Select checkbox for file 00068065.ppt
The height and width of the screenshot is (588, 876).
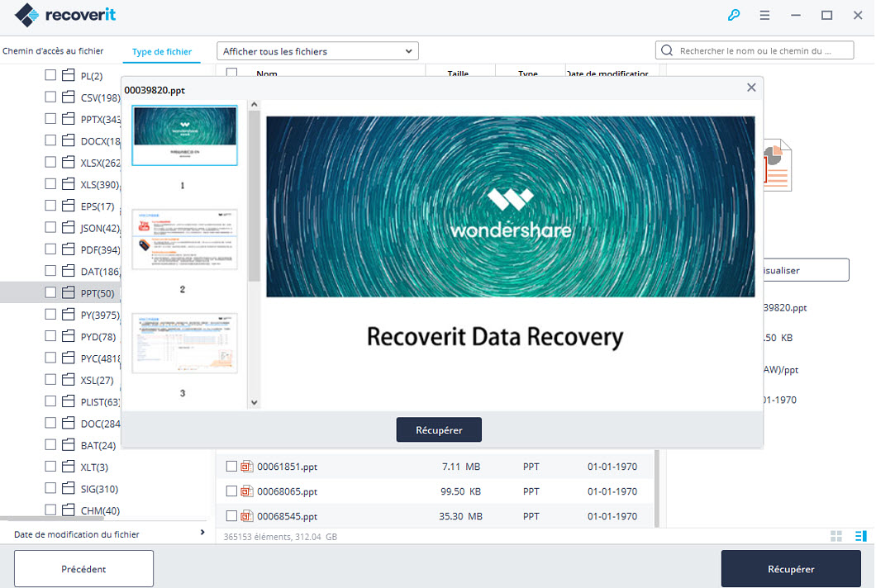click(x=231, y=491)
